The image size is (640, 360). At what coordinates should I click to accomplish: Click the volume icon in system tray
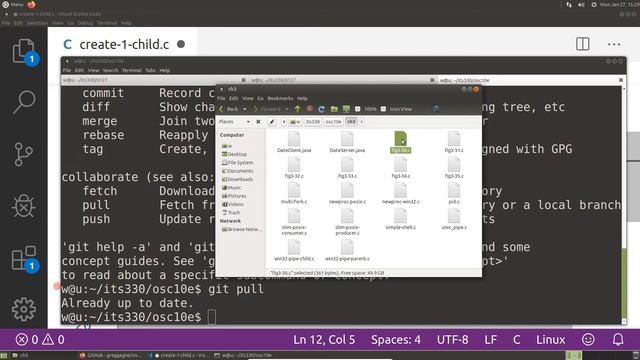tap(581, 4)
